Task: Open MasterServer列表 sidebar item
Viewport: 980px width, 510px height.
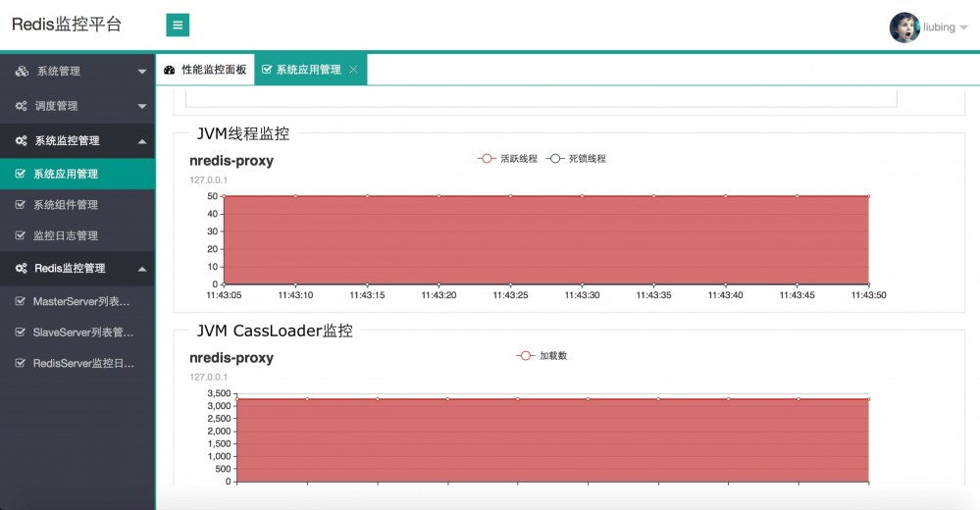Action: [77, 301]
